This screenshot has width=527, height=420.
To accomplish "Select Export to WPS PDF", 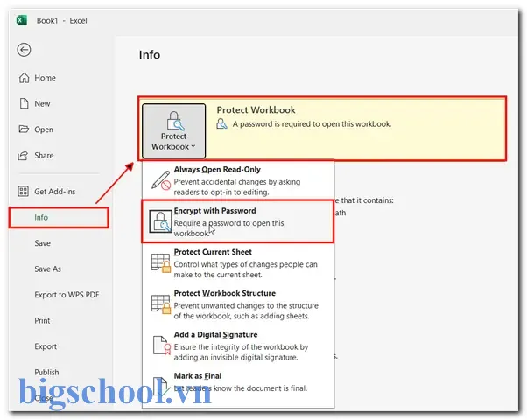I will (x=67, y=295).
